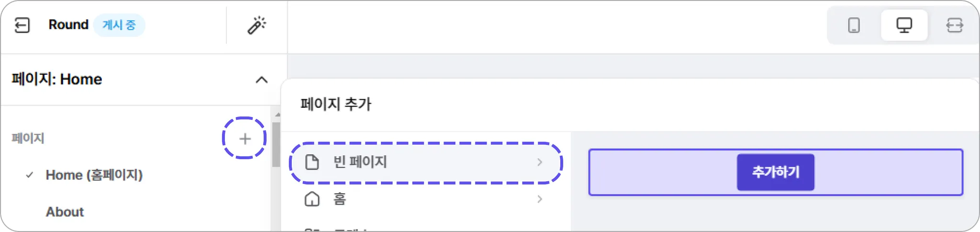Open the About page

coord(65,212)
